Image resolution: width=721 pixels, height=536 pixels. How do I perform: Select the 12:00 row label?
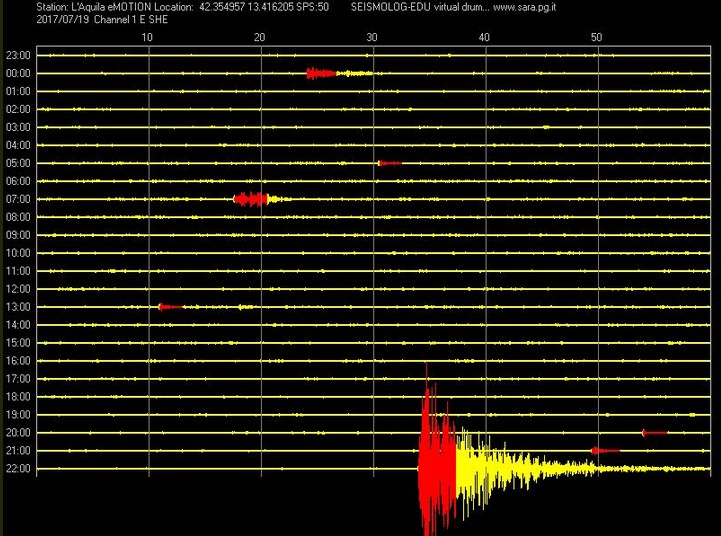(18, 289)
